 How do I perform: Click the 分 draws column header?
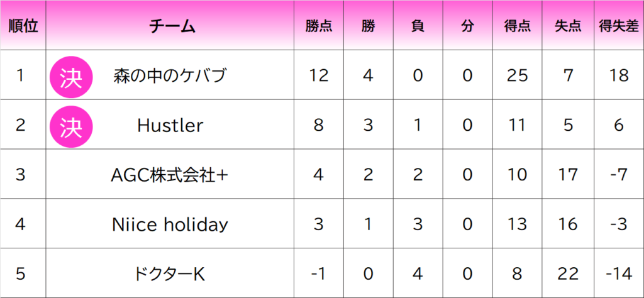coord(467,26)
